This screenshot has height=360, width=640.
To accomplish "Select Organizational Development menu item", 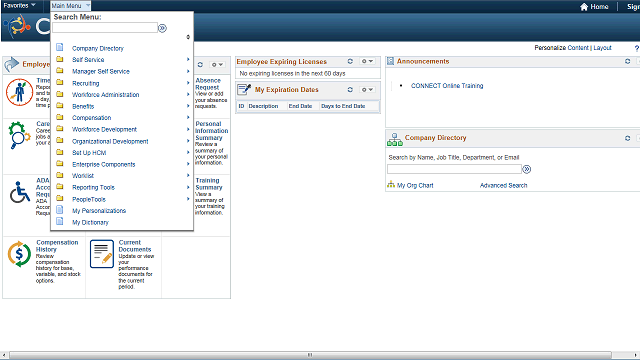I will click(110, 141).
